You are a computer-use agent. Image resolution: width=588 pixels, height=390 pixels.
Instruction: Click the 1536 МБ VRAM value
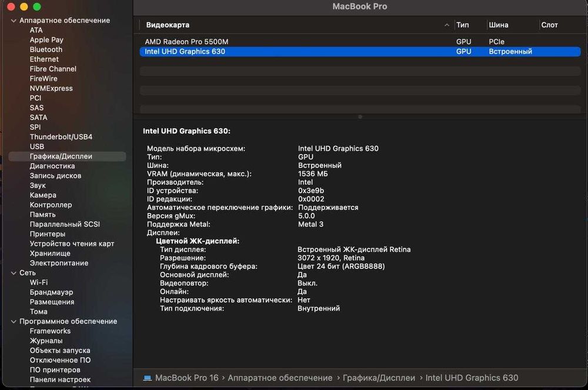313,174
